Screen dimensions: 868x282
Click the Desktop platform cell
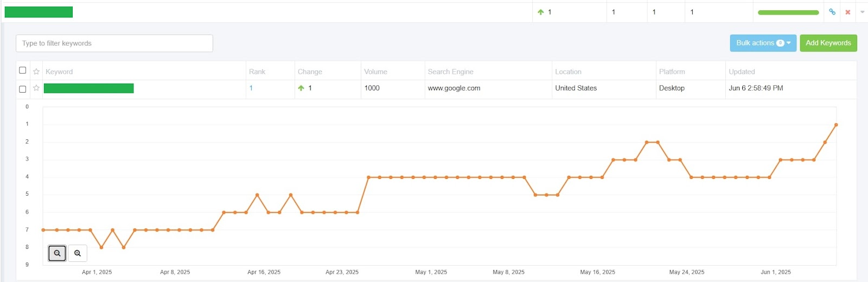[672, 88]
